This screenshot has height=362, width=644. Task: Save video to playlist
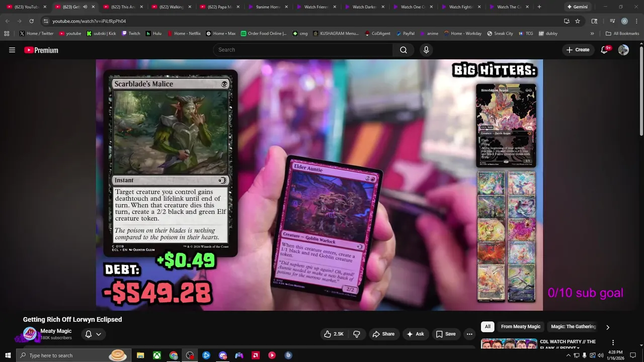point(446,334)
